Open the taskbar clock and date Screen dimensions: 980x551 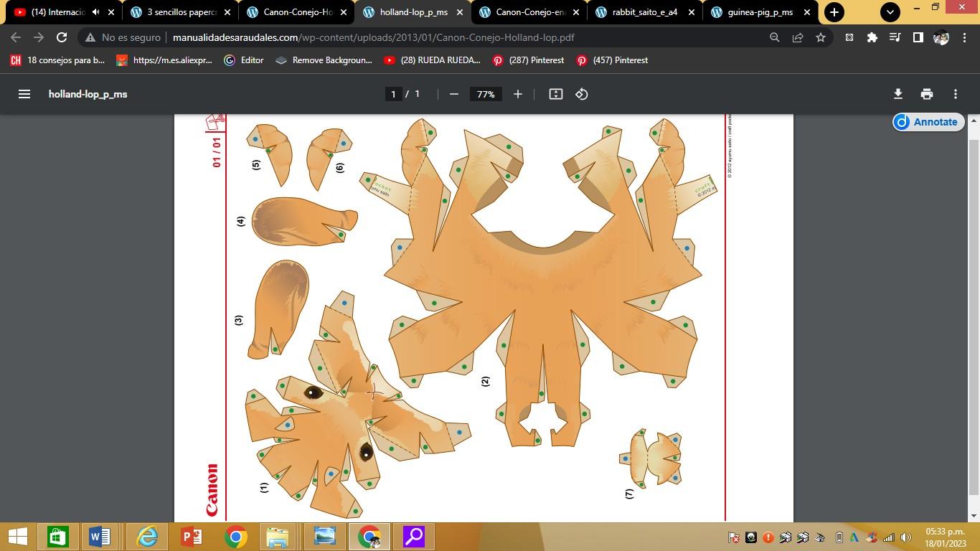click(945, 537)
